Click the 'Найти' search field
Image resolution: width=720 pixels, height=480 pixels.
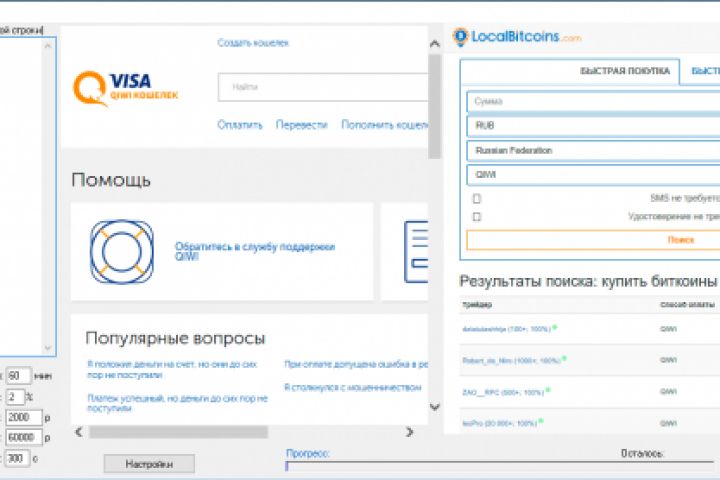click(323, 87)
